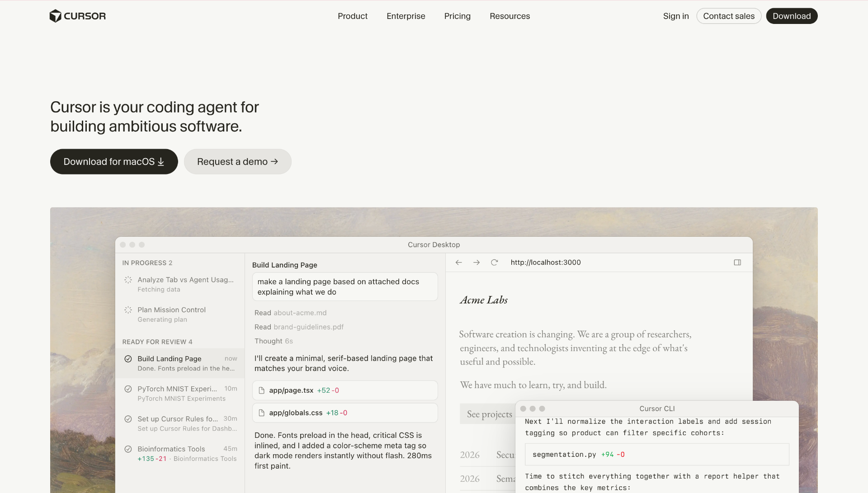Click the Acme Labs heading
Viewport: 868px width, 493px height.
(484, 300)
